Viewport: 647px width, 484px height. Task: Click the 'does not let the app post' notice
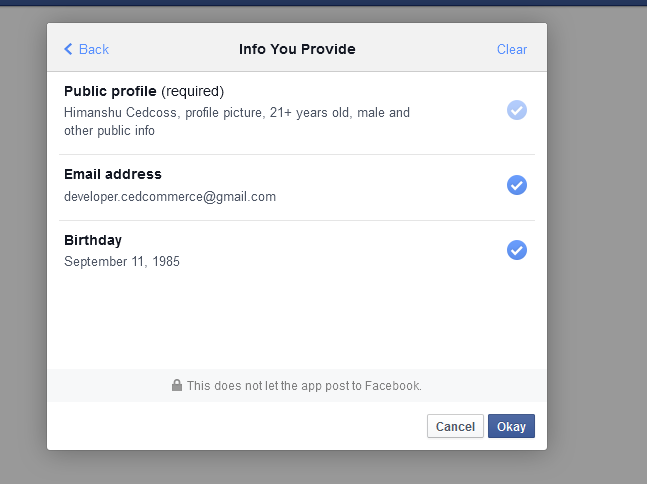tap(304, 385)
